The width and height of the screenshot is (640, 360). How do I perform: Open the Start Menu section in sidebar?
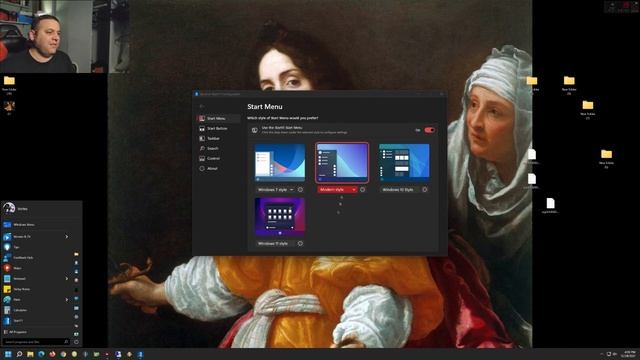point(218,118)
